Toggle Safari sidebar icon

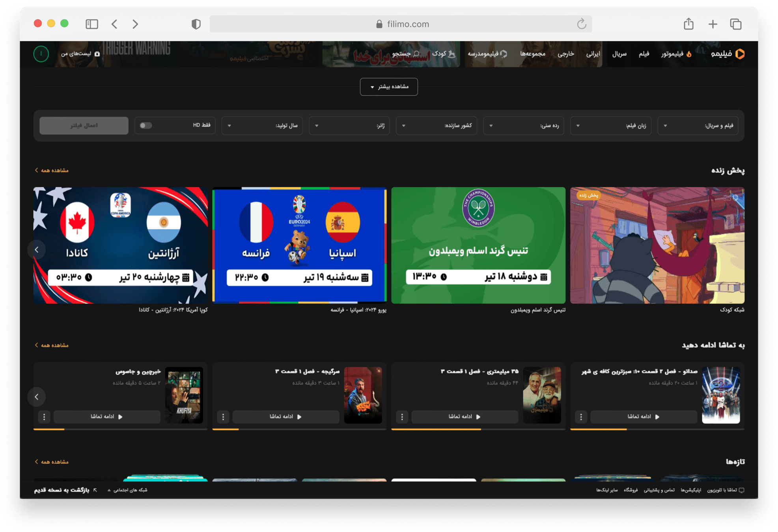pyautogui.click(x=92, y=24)
